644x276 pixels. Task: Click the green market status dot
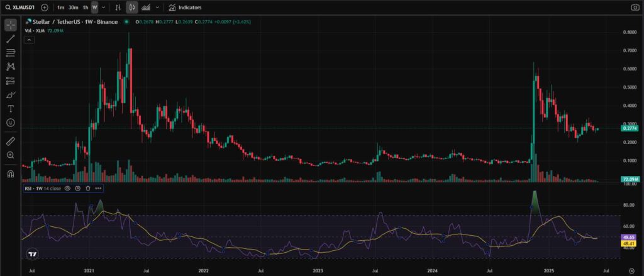pyautogui.click(x=127, y=22)
